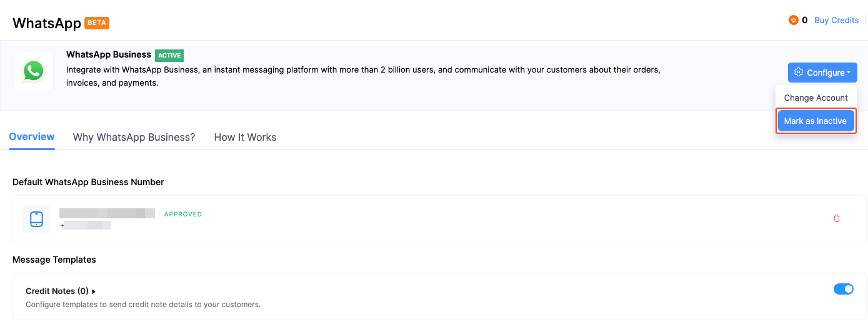Select the Overview tab

tap(32, 136)
